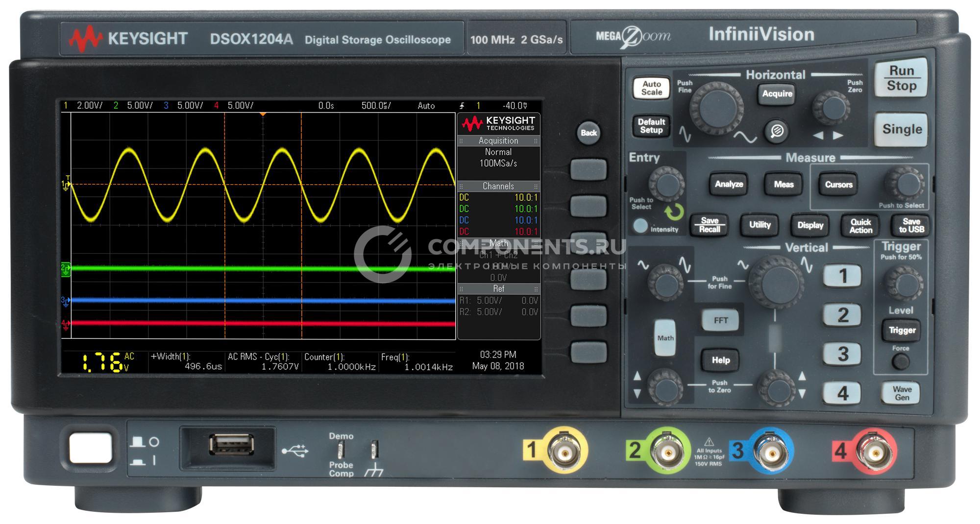
Task: Toggle channel 2 key
Action: [842, 315]
